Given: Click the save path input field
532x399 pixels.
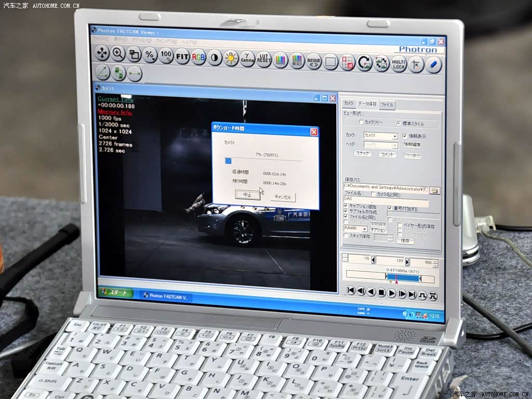Looking at the screenshot, I should [386, 188].
